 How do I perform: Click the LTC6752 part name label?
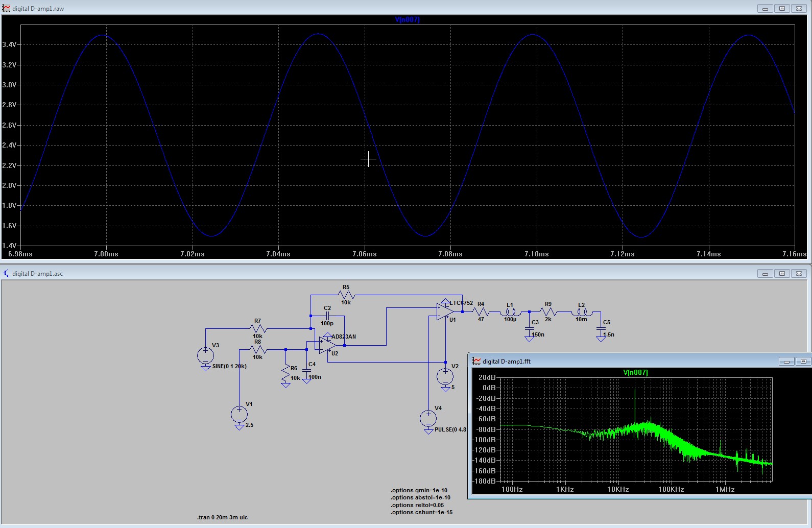tap(461, 303)
